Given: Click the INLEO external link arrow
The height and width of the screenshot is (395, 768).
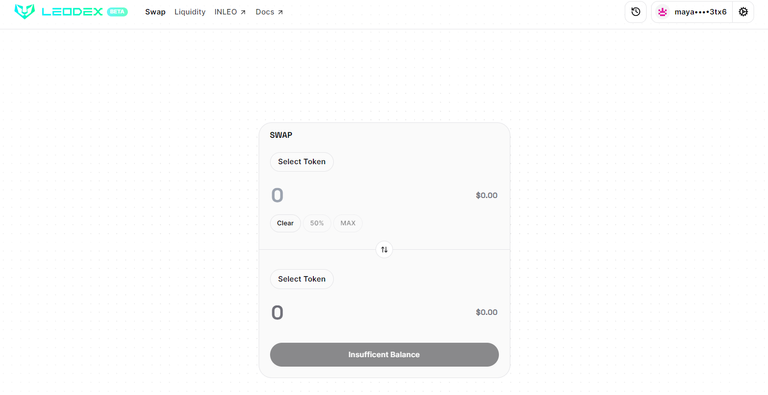Looking at the screenshot, I should [243, 12].
